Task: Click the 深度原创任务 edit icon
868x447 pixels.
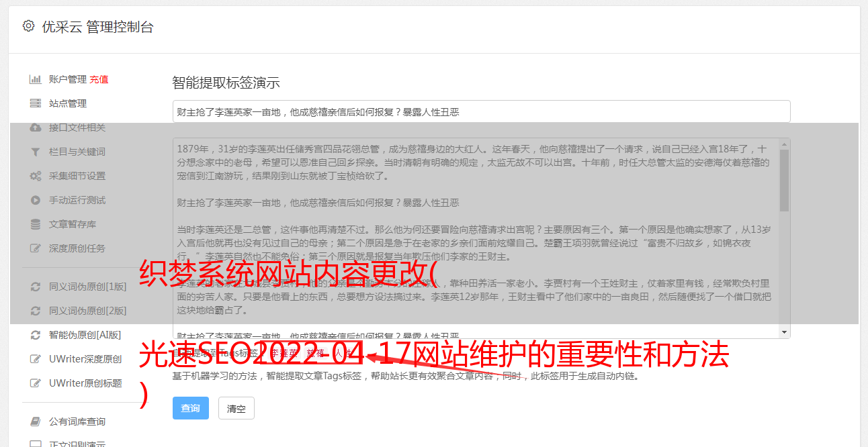Action: 36,248
